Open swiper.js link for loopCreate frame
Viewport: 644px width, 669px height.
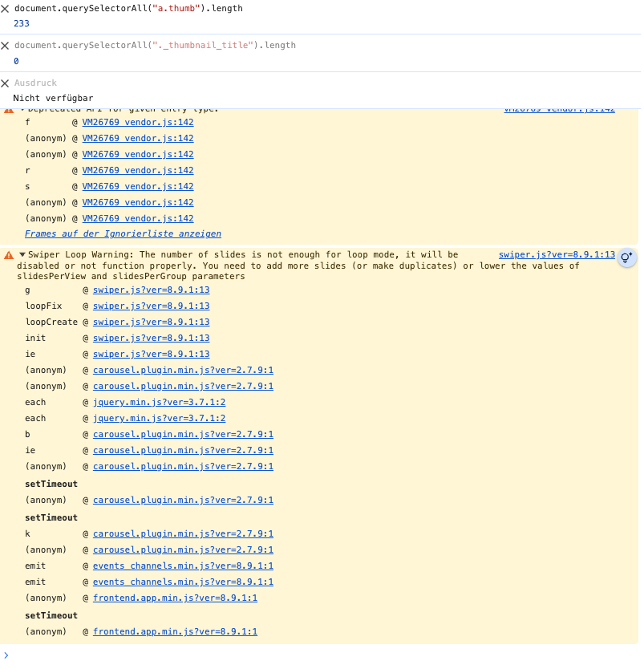point(151,322)
